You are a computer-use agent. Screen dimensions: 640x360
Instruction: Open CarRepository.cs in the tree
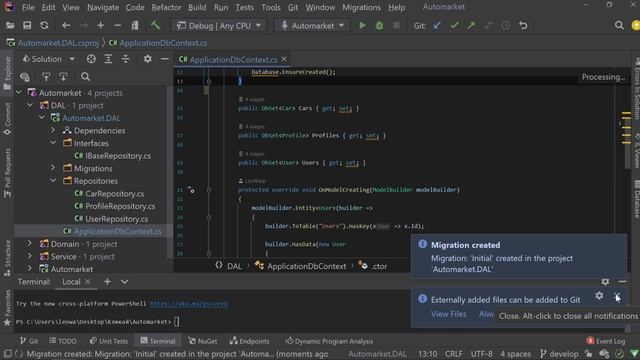(109, 193)
